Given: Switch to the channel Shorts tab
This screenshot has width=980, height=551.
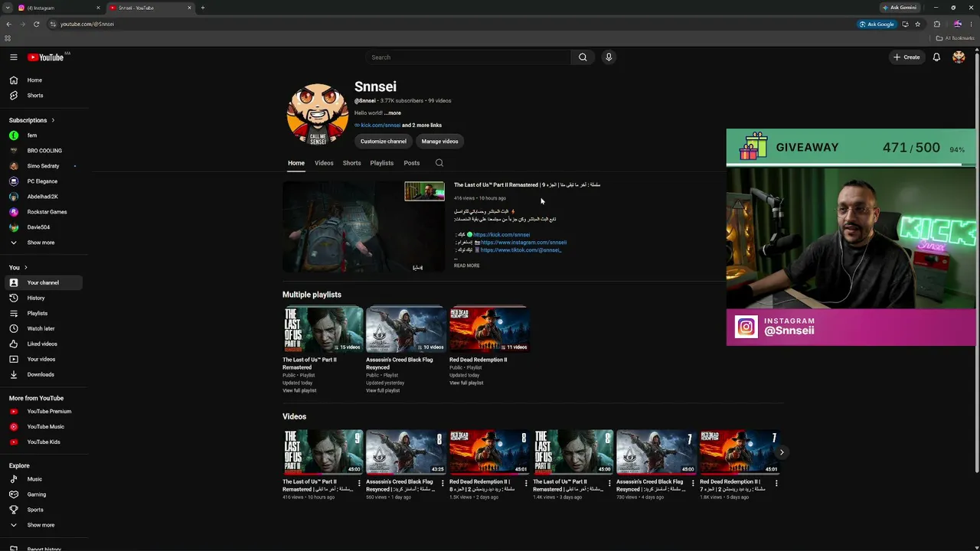Looking at the screenshot, I should click(x=351, y=163).
